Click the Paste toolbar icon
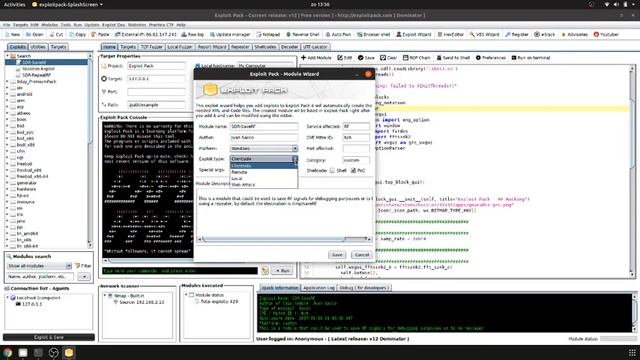 pos(100,35)
